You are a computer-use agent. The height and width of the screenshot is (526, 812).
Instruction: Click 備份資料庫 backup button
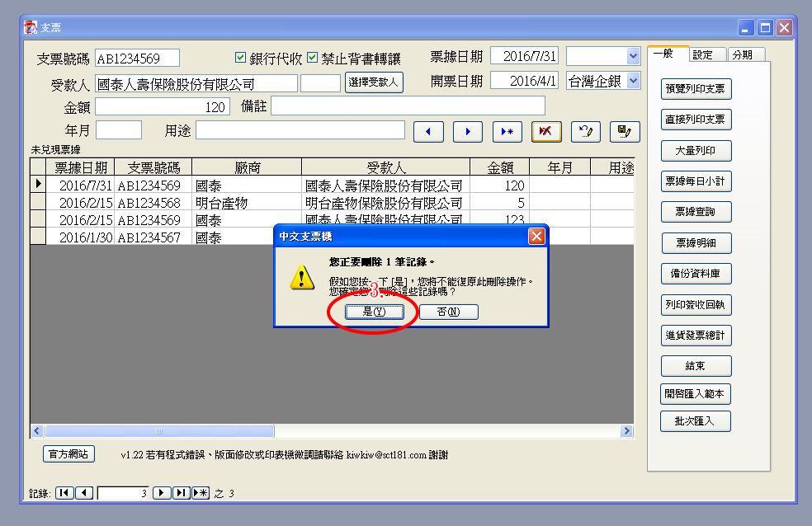click(696, 274)
